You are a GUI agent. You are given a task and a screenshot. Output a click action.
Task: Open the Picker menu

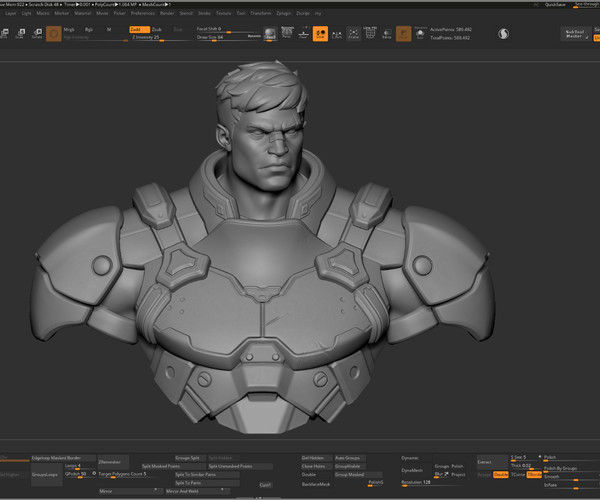pos(120,13)
